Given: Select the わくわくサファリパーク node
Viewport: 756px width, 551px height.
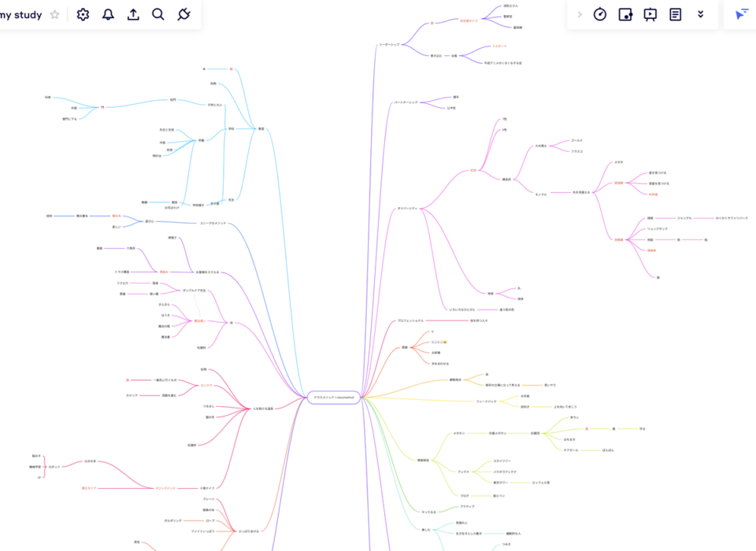Looking at the screenshot, I should pyautogui.click(x=732, y=218).
